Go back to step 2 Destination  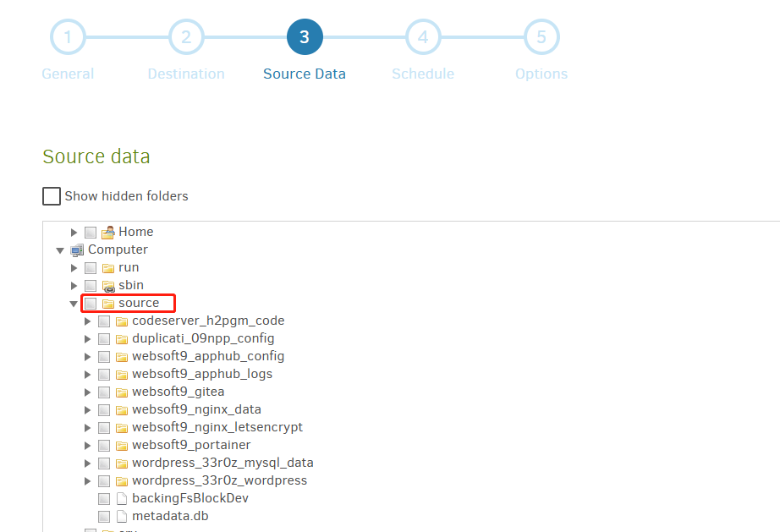pyautogui.click(x=186, y=37)
